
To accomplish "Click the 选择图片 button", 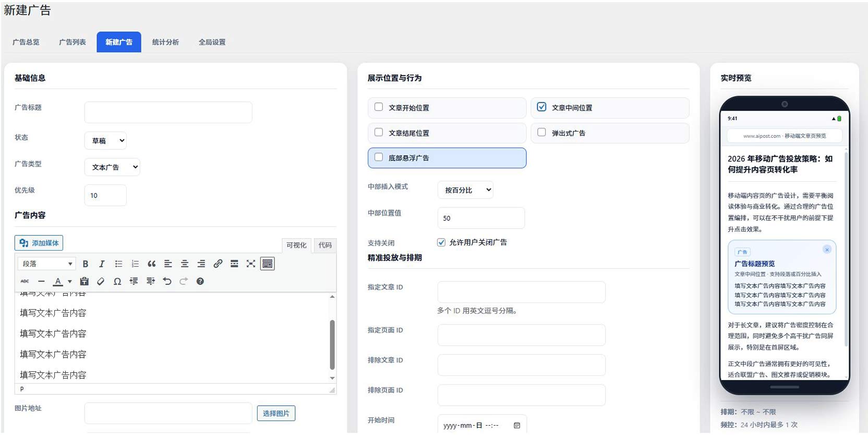I will pos(276,413).
